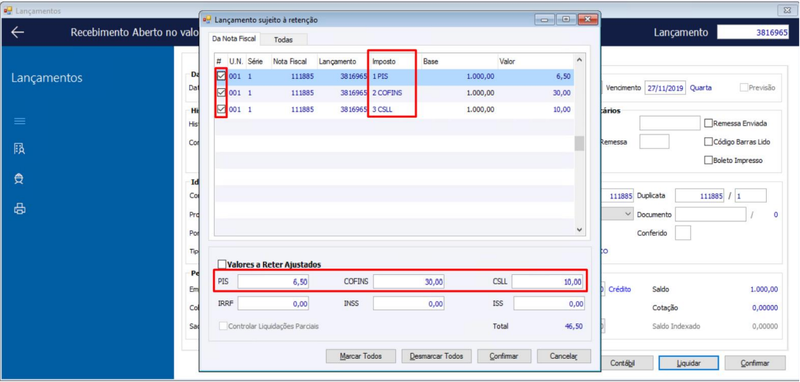Select the Da Nota Fiscal tab
Viewport: 800px width, 382px height.
tap(235, 38)
